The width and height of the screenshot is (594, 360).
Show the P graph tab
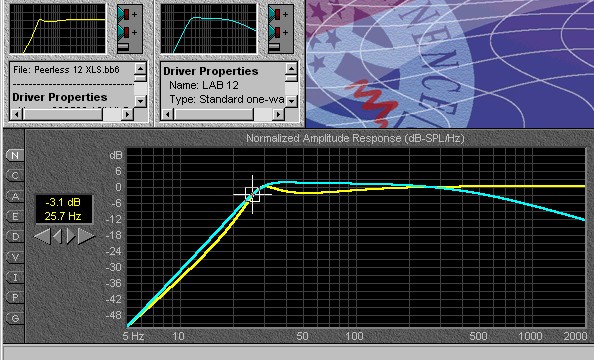point(15,298)
